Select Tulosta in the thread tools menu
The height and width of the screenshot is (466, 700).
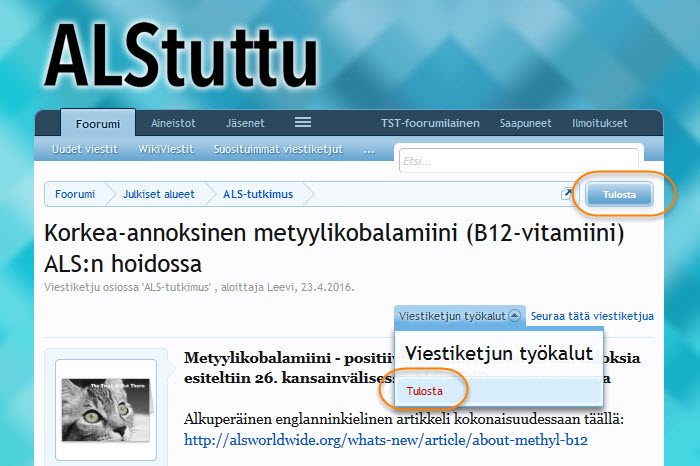pyautogui.click(x=424, y=391)
